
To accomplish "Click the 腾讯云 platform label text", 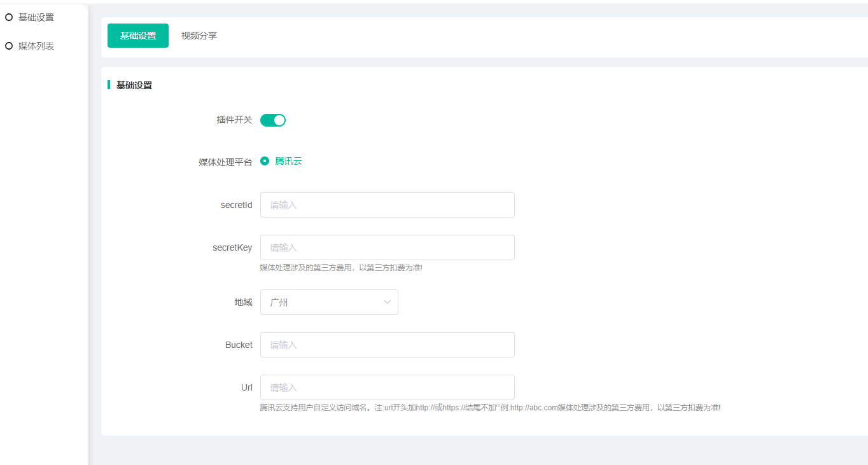I will click(288, 161).
